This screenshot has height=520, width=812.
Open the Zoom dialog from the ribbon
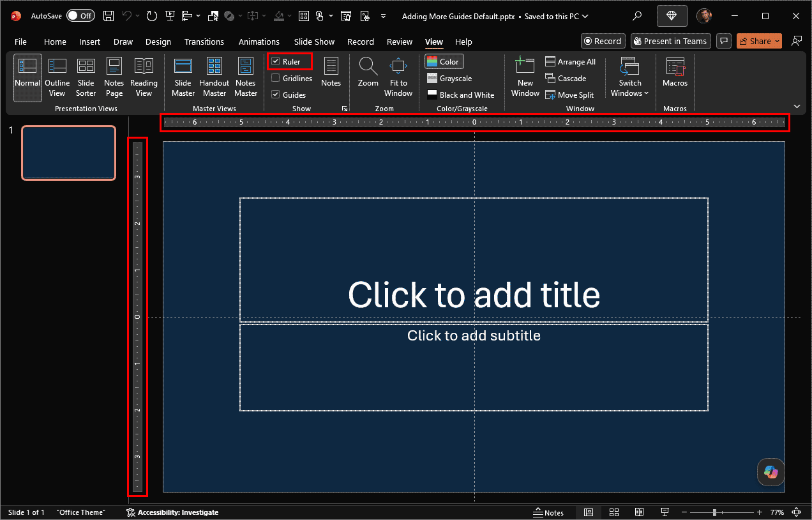point(368,72)
